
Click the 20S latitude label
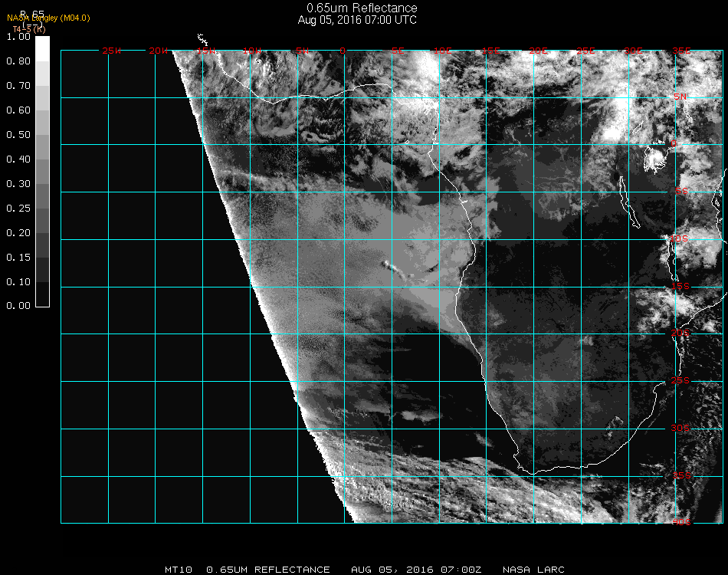pos(680,333)
